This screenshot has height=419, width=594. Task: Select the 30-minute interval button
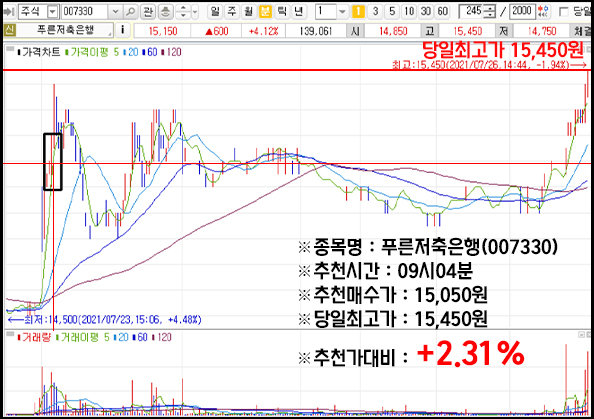[x=426, y=12]
